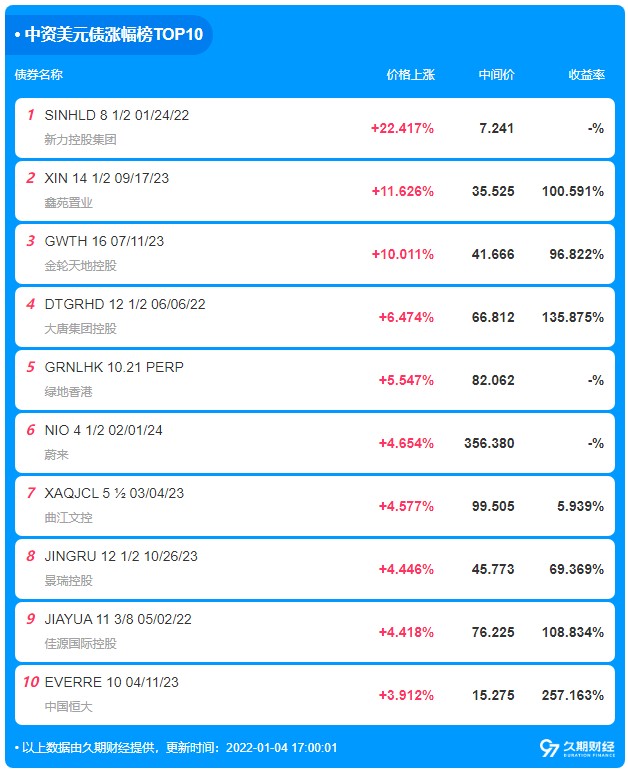Image resolution: width=628 pixels, height=771 pixels.
Task: Open XIN 14 1/2 09/17/23 bond
Action: 315,191
